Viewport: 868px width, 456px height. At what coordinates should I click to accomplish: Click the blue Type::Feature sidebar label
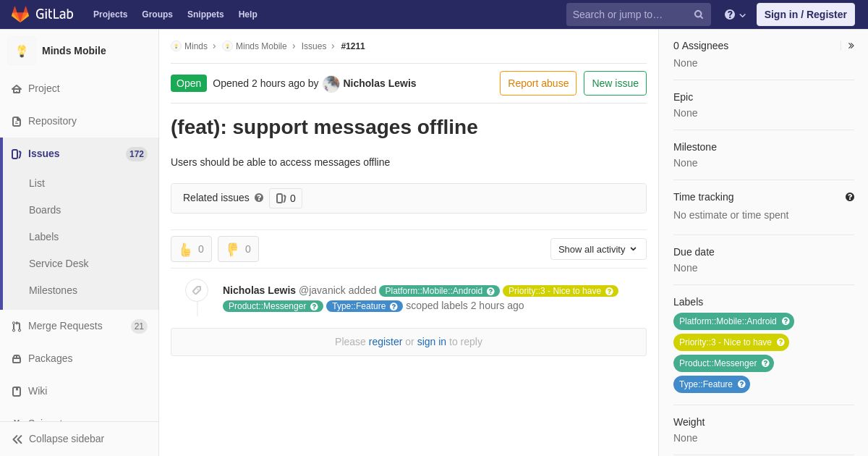[x=712, y=384]
